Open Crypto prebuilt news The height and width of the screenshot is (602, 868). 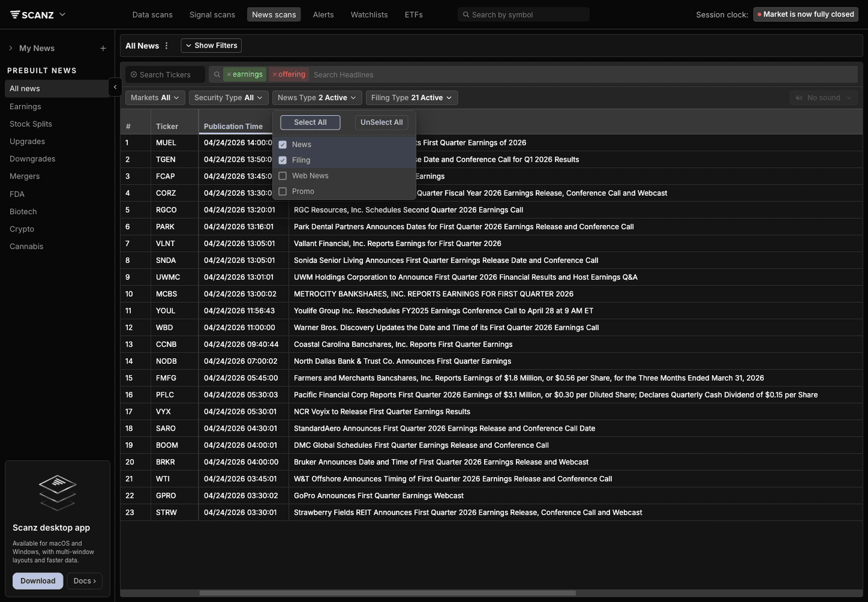(22, 229)
